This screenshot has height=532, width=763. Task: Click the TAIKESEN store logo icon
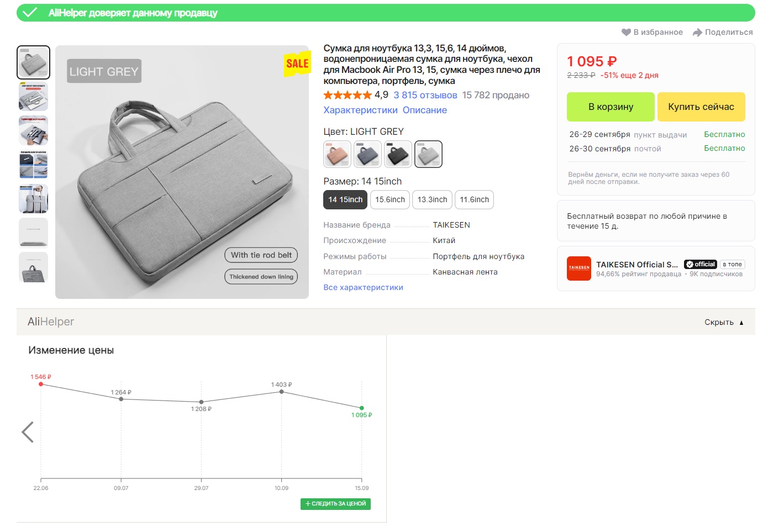coord(579,268)
